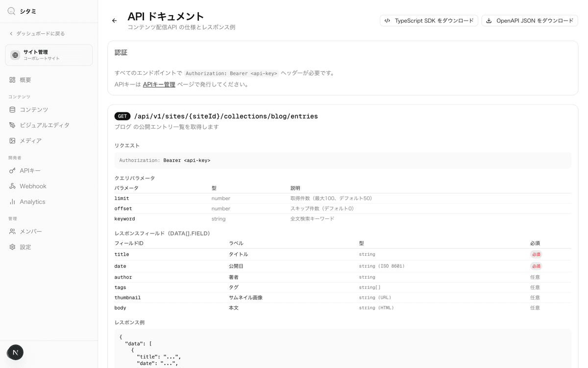588x368 pixels.
Task: Click the シタミ logo icon
Action: (11, 11)
